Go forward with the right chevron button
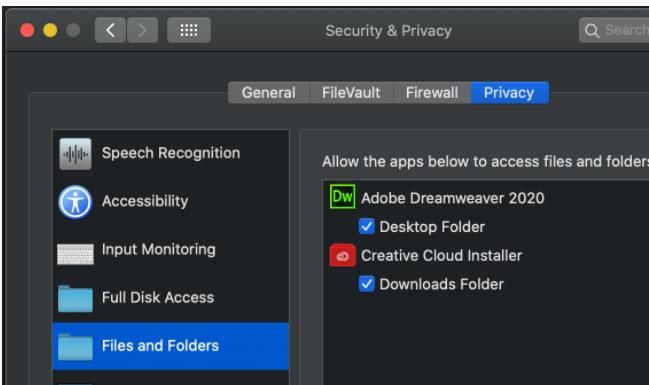Viewport: 649px width, 385px height. (142, 30)
